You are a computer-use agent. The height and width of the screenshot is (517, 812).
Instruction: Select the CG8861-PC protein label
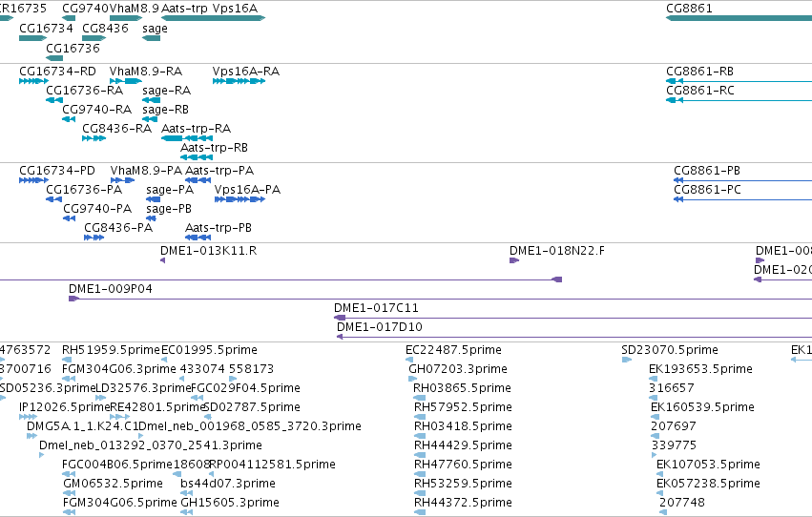[x=707, y=190]
